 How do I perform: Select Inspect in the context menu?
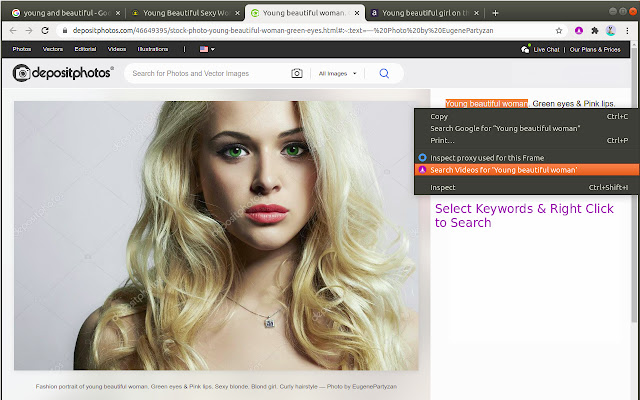click(x=443, y=187)
